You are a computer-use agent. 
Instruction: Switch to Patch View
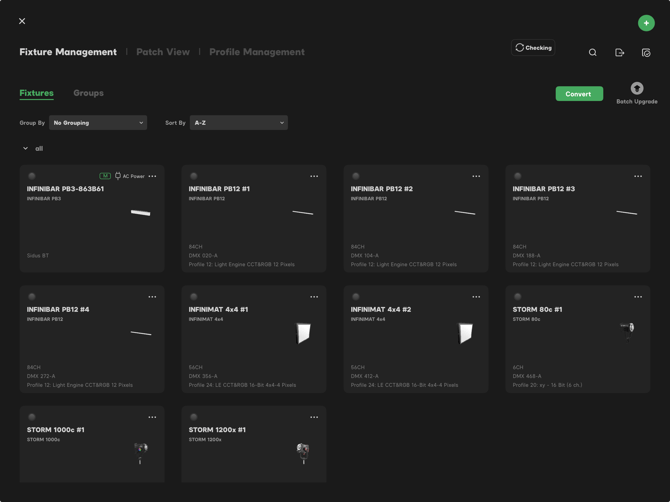click(x=163, y=52)
